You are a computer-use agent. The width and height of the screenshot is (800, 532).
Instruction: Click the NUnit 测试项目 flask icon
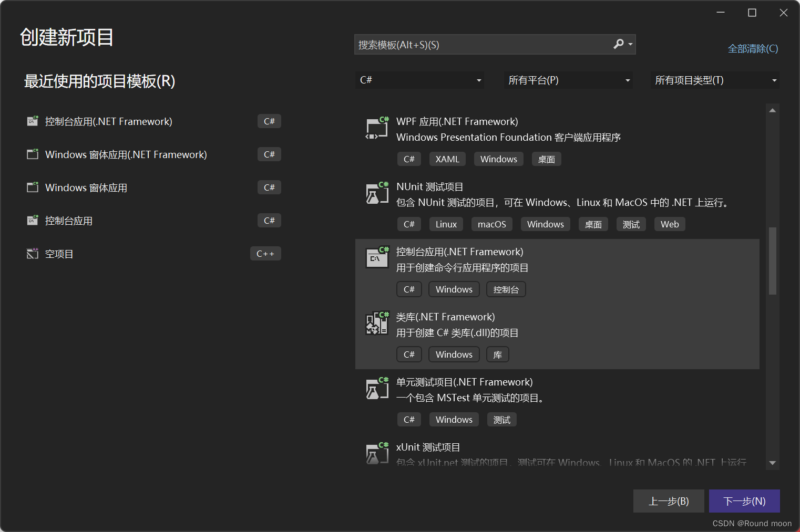(x=377, y=193)
